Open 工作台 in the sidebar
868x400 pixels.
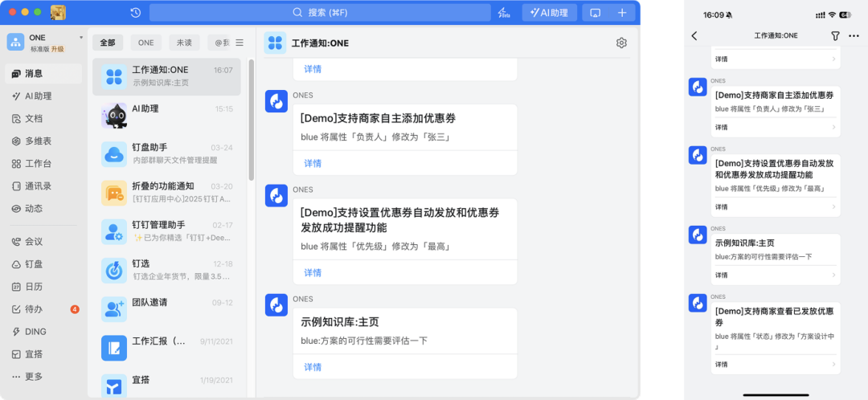pos(43,164)
